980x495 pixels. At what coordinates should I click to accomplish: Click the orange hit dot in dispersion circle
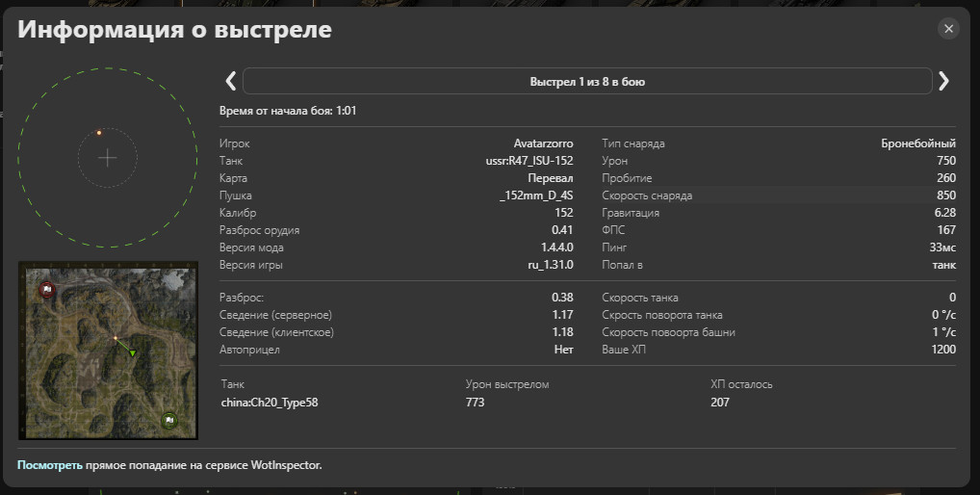coord(98,132)
